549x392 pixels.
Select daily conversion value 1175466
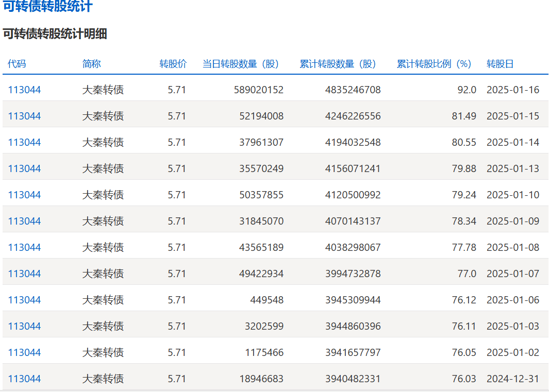click(264, 352)
